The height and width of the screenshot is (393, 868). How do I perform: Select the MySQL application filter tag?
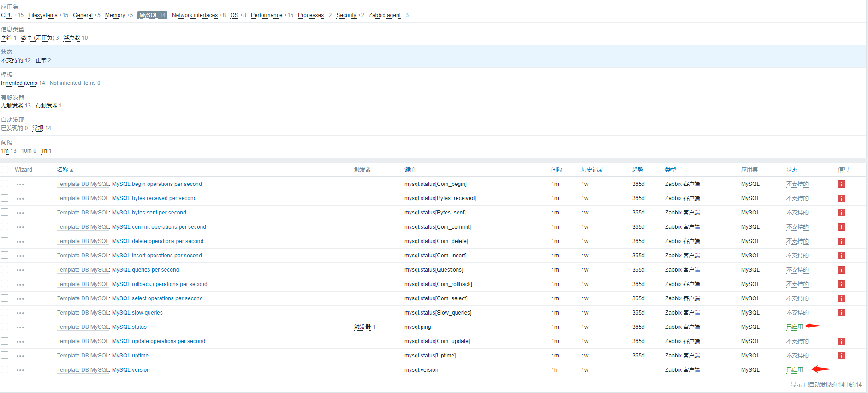click(x=152, y=15)
